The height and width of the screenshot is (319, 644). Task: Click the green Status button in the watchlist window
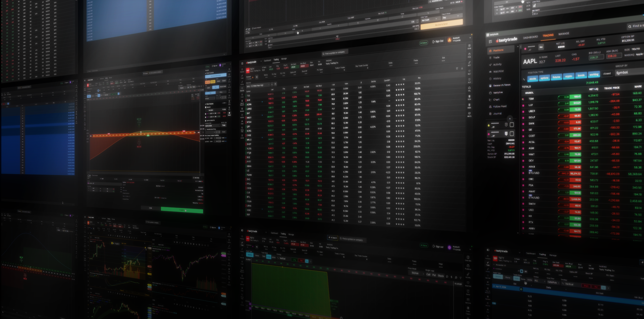(424, 43)
